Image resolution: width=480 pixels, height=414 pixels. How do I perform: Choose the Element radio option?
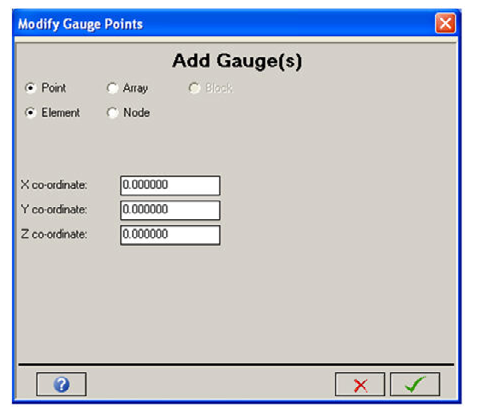pyautogui.click(x=30, y=113)
